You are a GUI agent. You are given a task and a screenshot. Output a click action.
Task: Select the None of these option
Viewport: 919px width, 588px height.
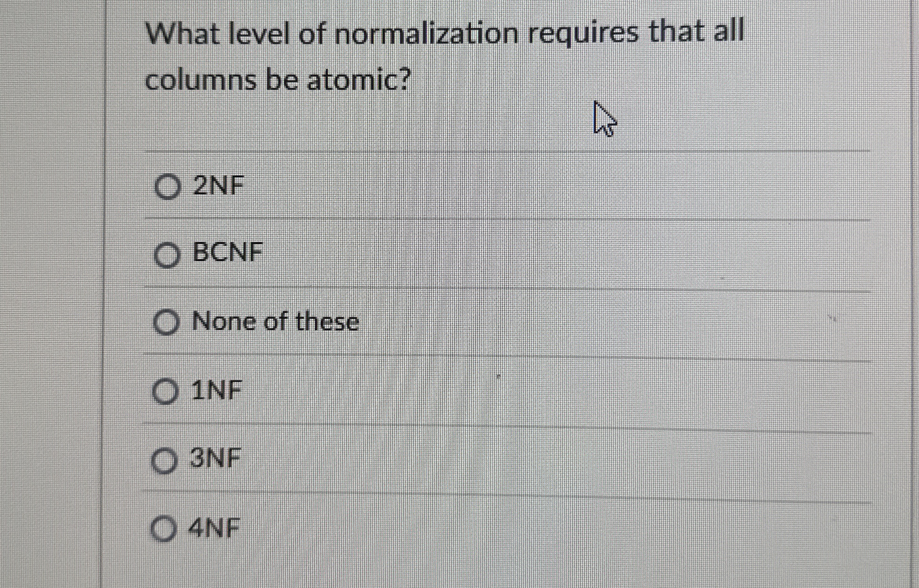pos(169,322)
